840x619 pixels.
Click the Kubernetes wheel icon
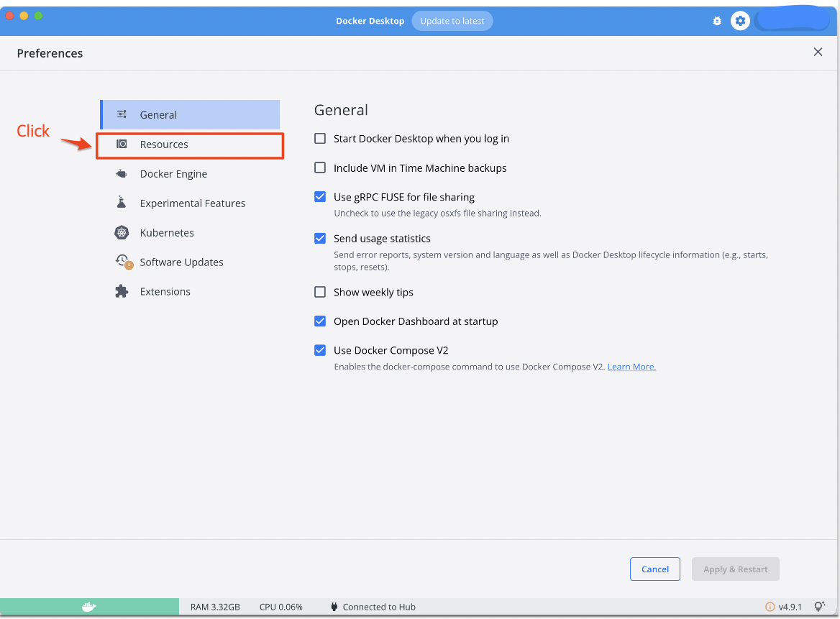122,232
